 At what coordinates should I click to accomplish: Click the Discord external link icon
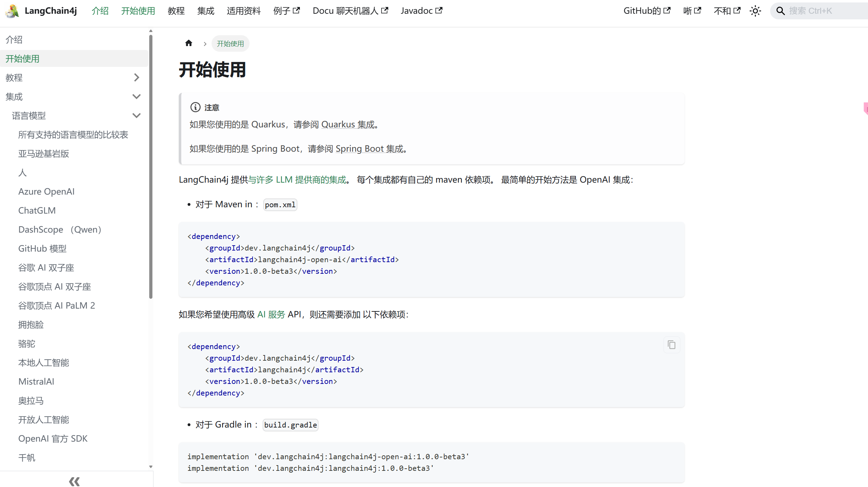(737, 10)
